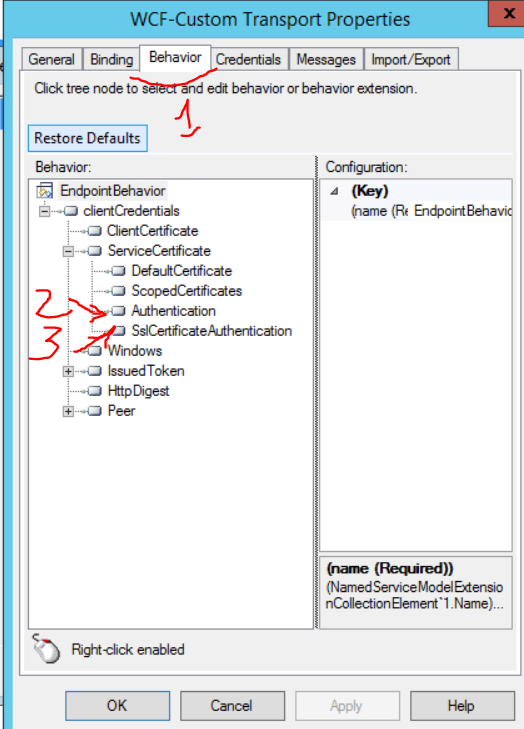Image resolution: width=524 pixels, height=729 pixels.
Task: Go to the Messages tab
Action: coord(326,60)
